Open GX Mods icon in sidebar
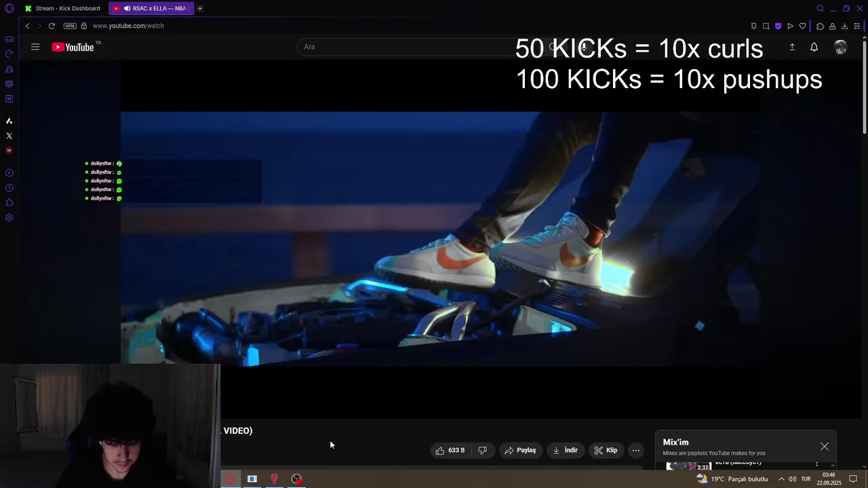The height and width of the screenshot is (488, 868). pos(9,84)
